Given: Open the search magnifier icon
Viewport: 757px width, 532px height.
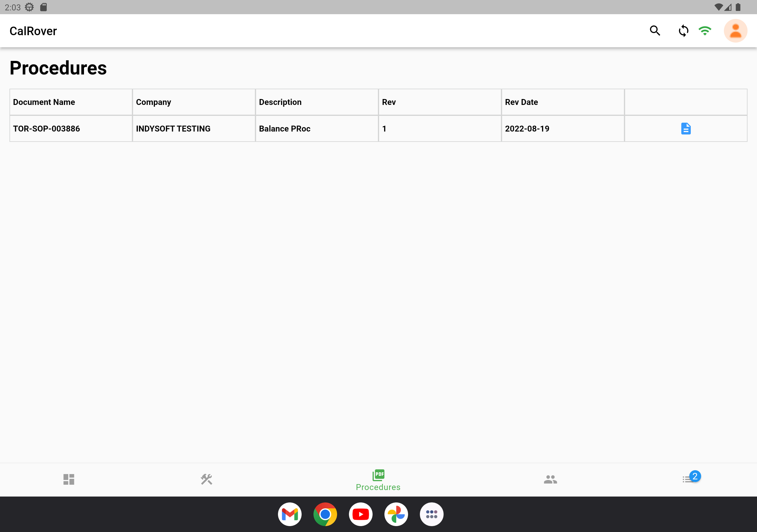Looking at the screenshot, I should [x=655, y=31].
